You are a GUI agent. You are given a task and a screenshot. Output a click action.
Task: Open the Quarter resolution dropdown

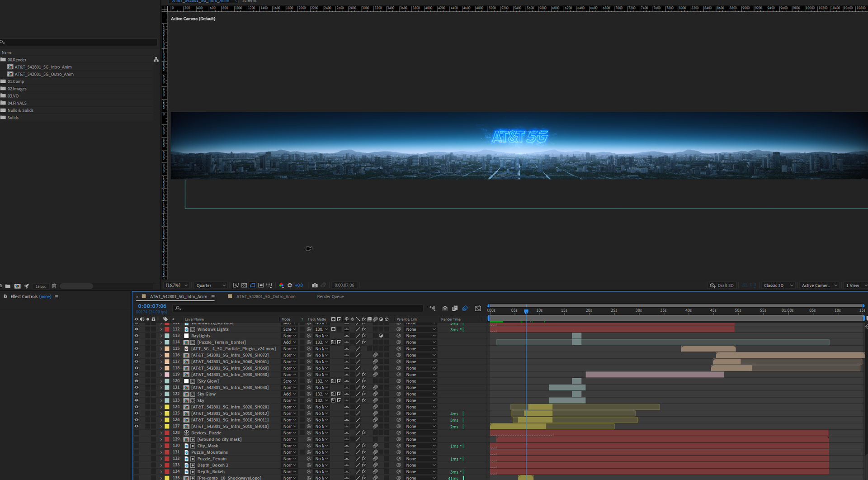click(211, 285)
